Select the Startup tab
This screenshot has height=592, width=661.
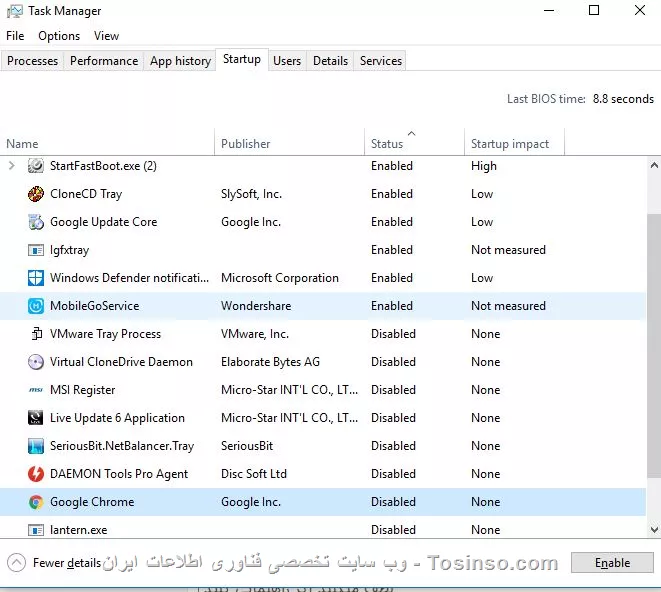pyautogui.click(x=242, y=59)
